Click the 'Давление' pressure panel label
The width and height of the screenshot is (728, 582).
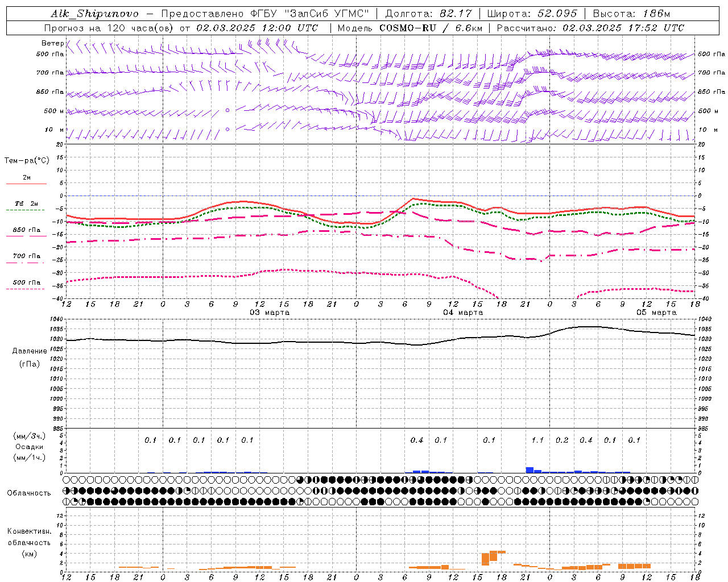click(x=30, y=351)
